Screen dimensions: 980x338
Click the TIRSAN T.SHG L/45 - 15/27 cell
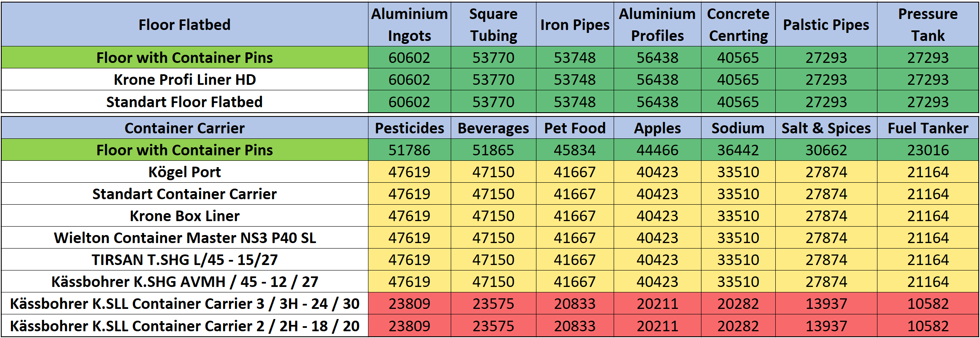184,260
